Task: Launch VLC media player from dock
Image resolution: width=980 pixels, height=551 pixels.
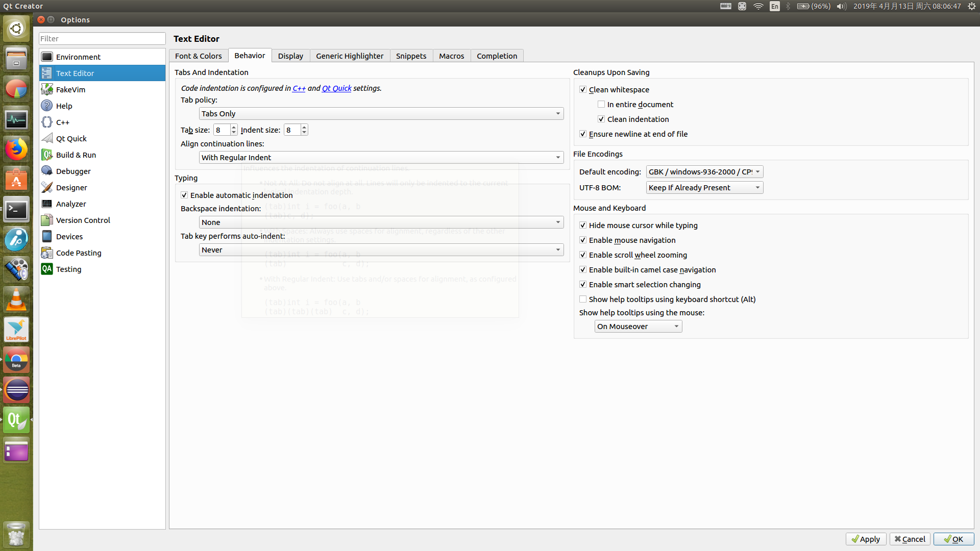Action: 16,299
